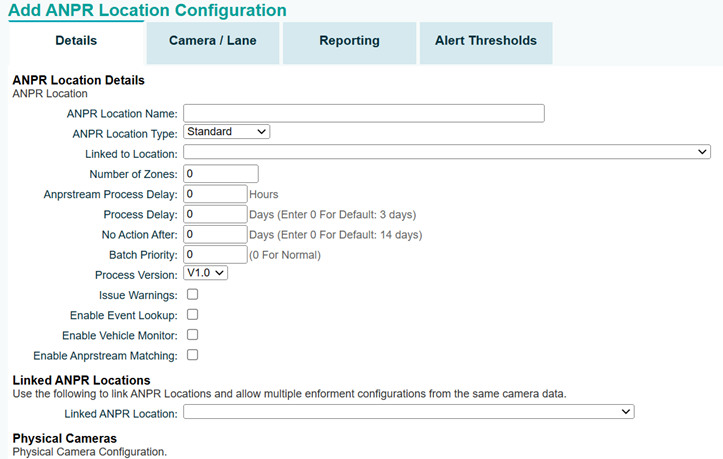Open the ANPR Location Type dropdown
This screenshot has width=723, height=459.
click(226, 132)
